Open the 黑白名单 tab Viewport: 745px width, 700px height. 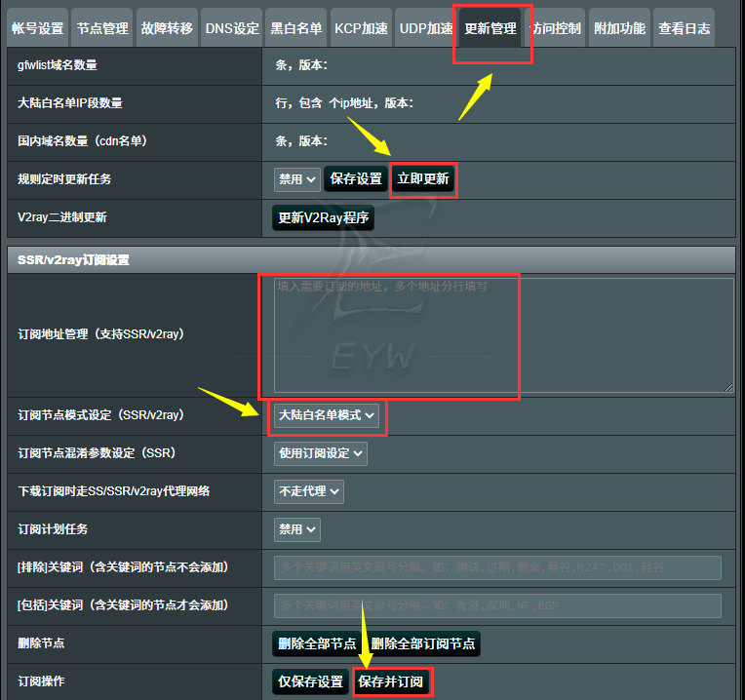click(295, 28)
